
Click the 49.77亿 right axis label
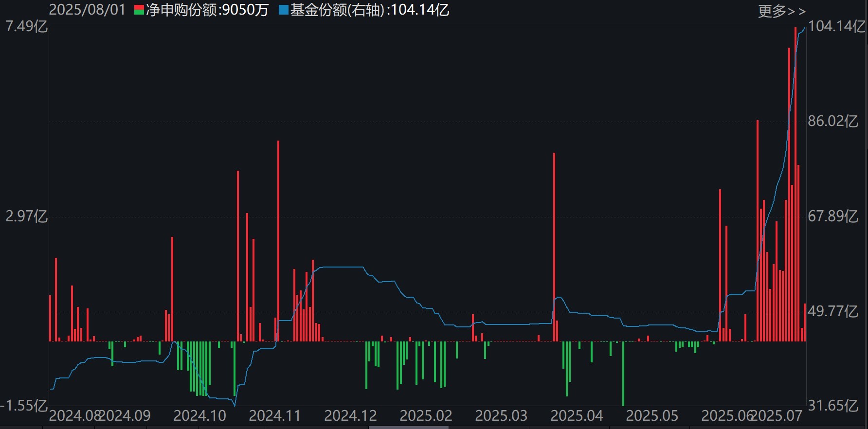point(833,311)
